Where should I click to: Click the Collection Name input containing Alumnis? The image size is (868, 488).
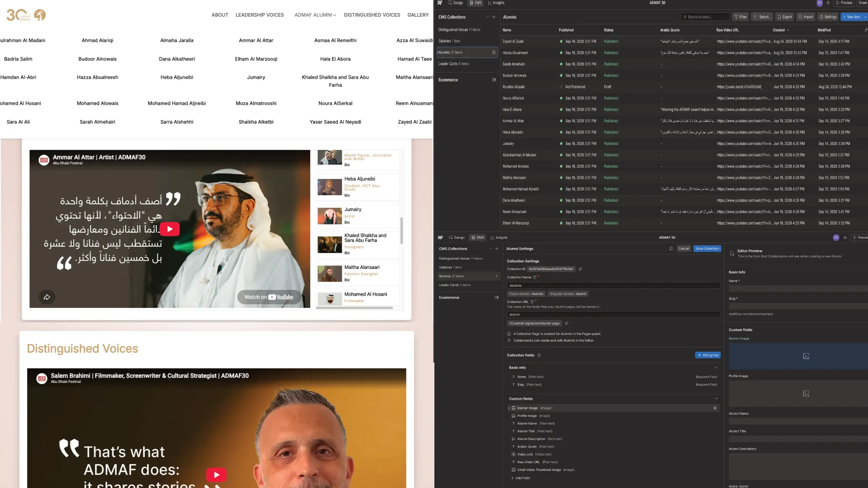[613, 286]
